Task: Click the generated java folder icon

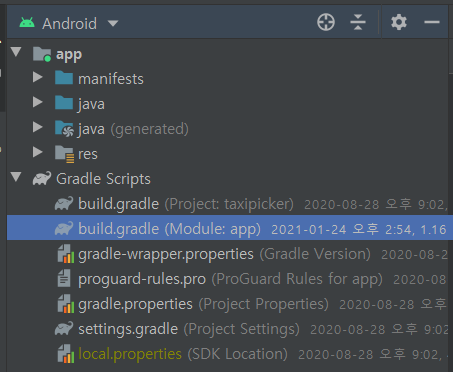Action: 64,129
